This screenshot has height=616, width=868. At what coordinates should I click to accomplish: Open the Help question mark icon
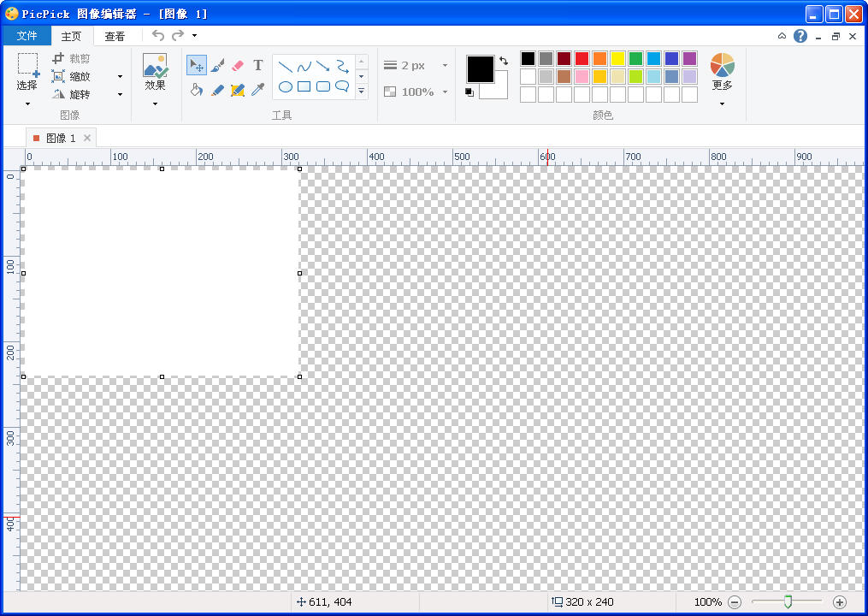click(800, 36)
